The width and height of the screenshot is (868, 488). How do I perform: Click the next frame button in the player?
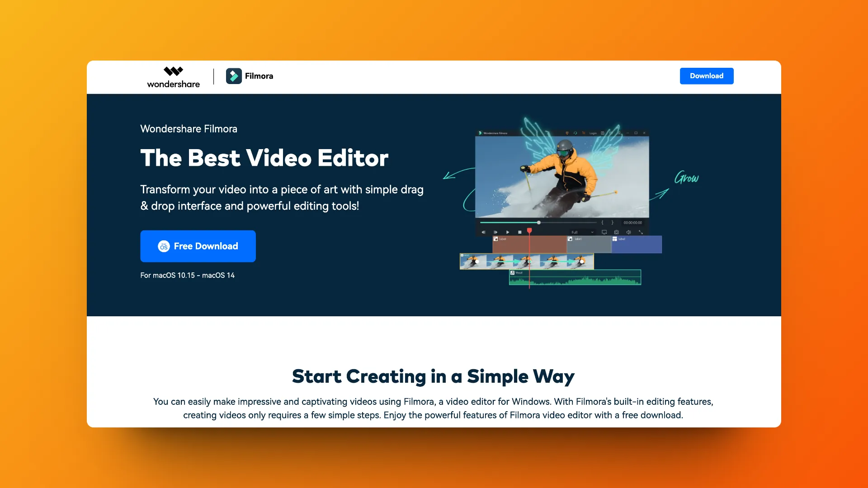[495, 232]
